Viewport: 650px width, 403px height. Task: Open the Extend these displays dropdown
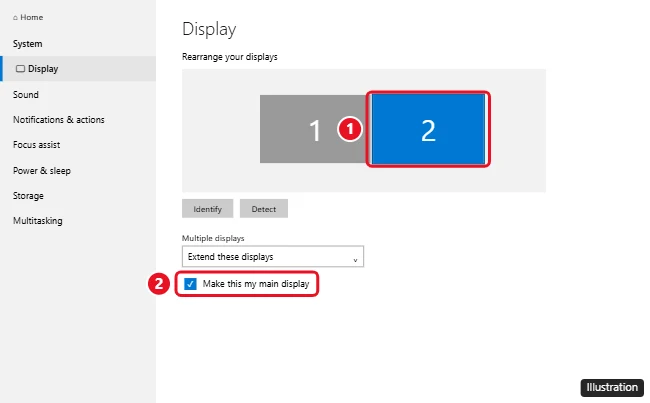click(x=273, y=256)
